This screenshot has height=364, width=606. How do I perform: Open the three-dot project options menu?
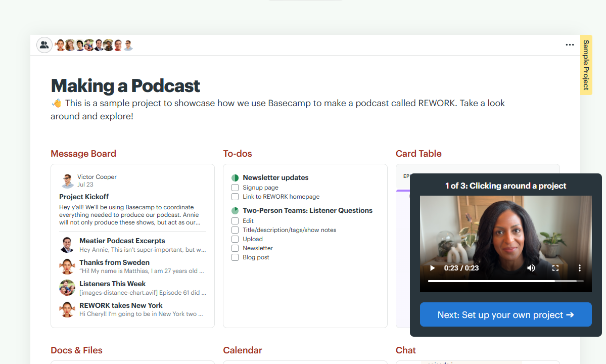coord(570,45)
